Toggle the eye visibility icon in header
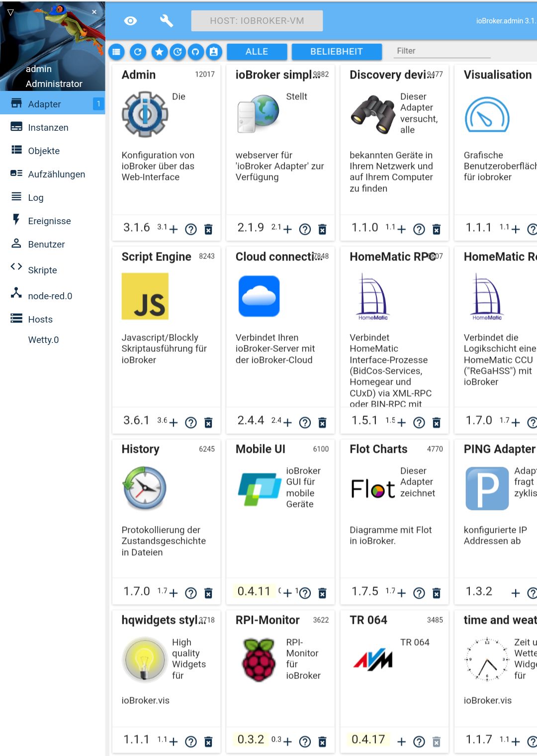537x756 pixels. pyautogui.click(x=130, y=21)
